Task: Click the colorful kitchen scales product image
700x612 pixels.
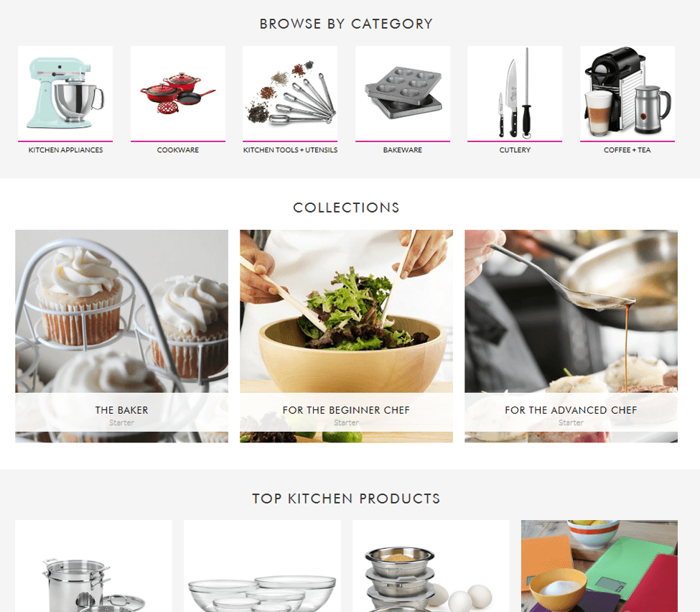Action: click(x=599, y=566)
